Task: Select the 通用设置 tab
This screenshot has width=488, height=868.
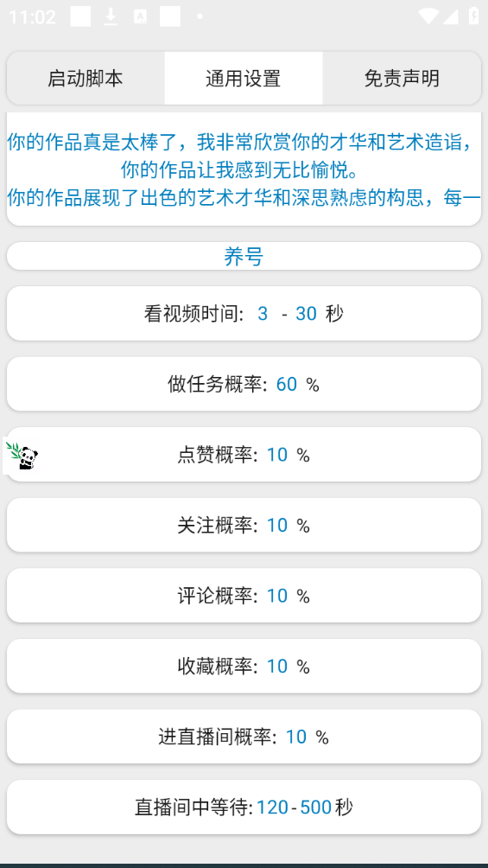Action: [x=244, y=78]
